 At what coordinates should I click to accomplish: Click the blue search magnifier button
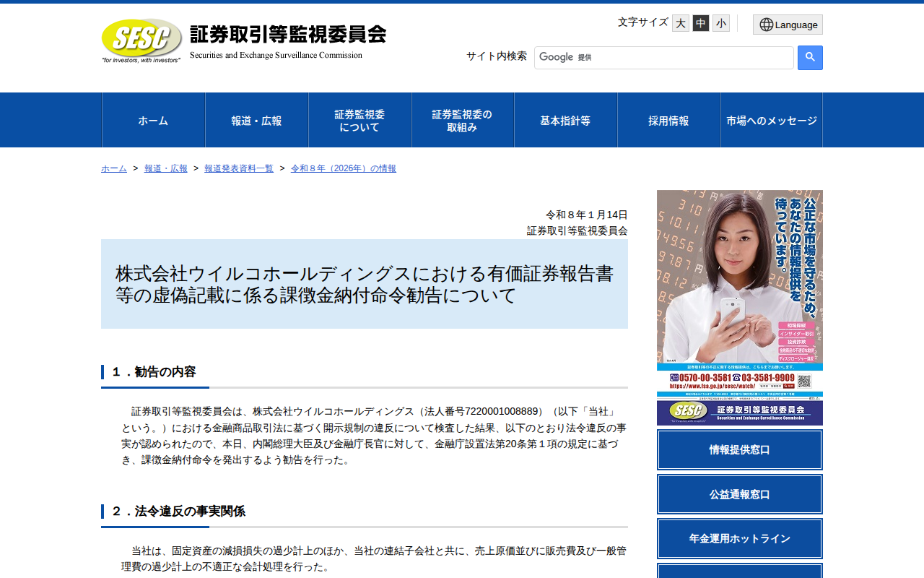[x=810, y=58]
